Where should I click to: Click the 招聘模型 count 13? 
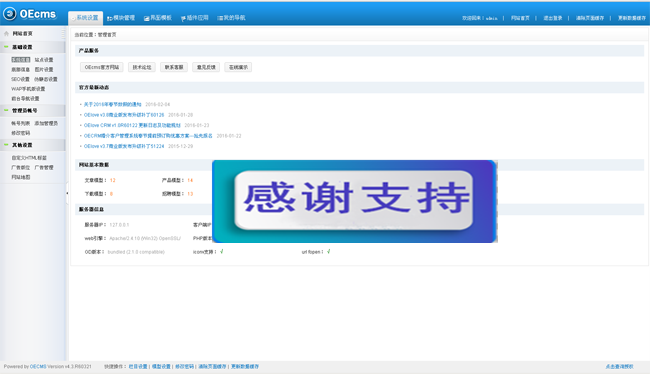tap(190, 194)
